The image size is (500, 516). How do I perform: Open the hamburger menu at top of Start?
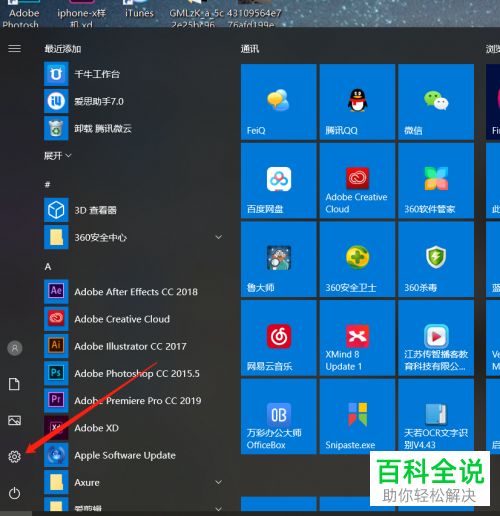click(x=14, y=49)
